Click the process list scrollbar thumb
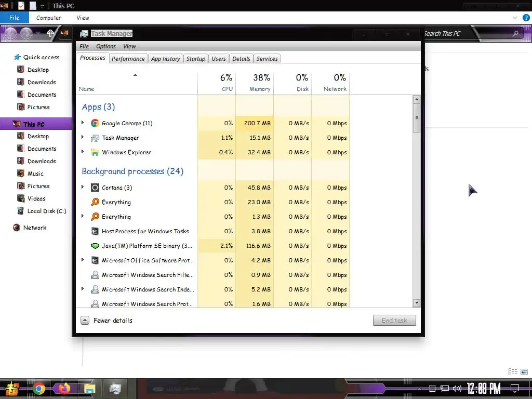The width and height of the screenshot is (532, 399). click(417, 118)
